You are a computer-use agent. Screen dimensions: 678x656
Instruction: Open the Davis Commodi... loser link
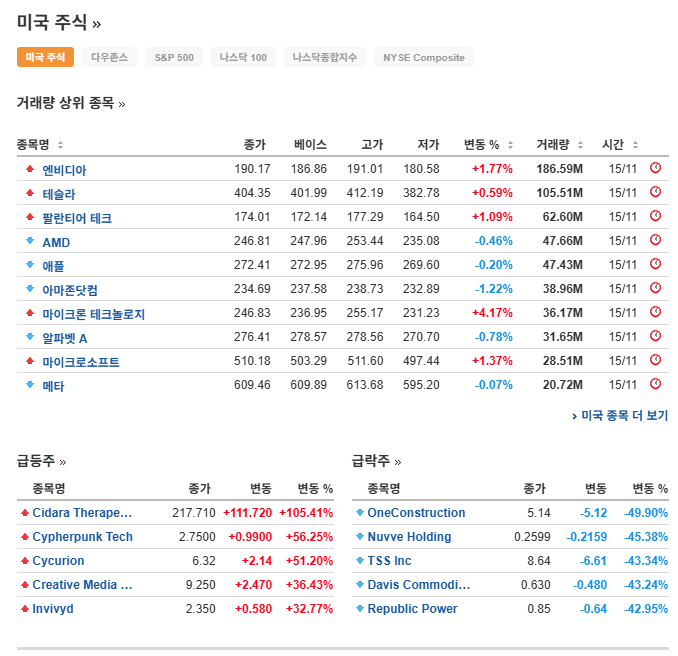(x=419, y=585)
